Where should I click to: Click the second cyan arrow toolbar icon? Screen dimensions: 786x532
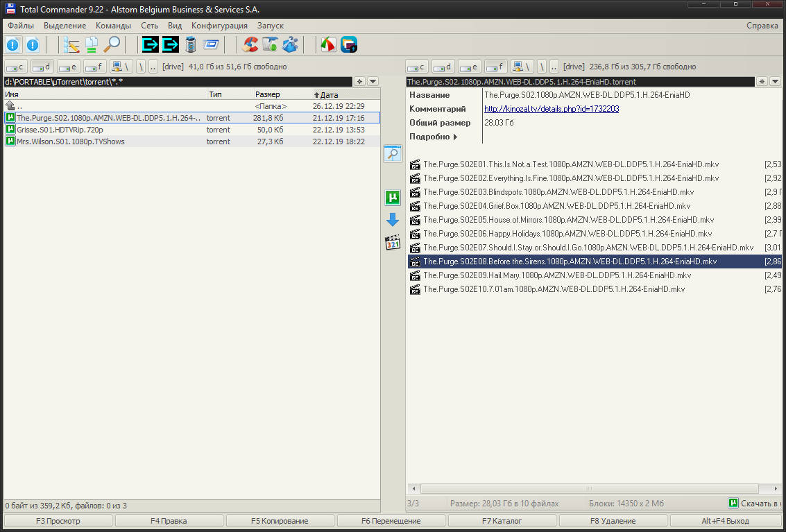171,45
